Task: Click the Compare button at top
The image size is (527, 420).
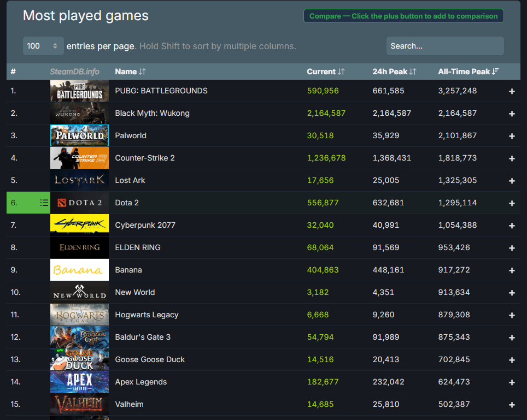Action: point(403,16)
